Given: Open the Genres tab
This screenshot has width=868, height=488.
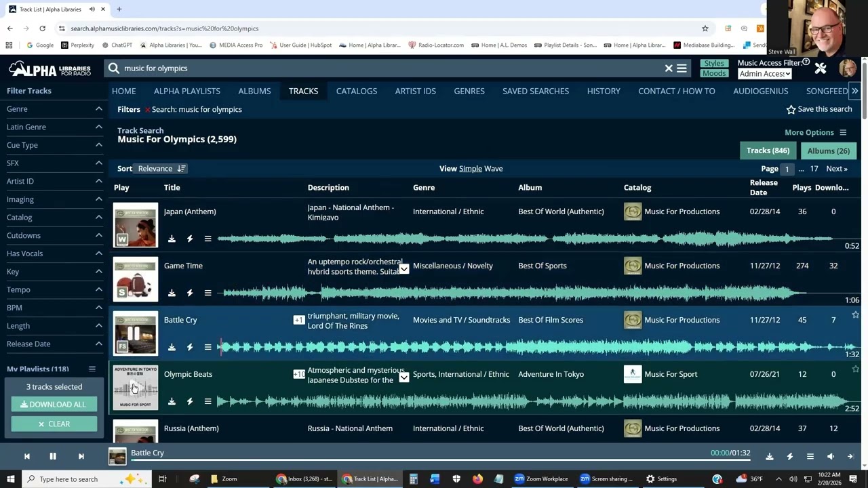Looking at the screenshot, I should (x=469, y=91).
